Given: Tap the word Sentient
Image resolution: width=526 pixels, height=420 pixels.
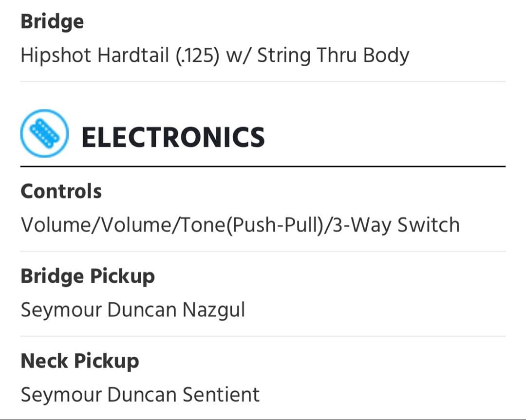Looking at the screenshot, I should click(221, 394).
